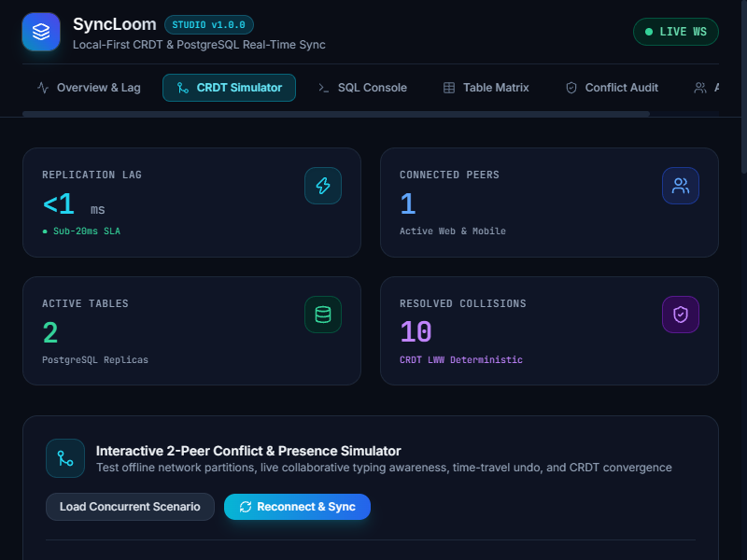Click the Test offline network partitions description

pyautogui.click(x=384, y=468)
